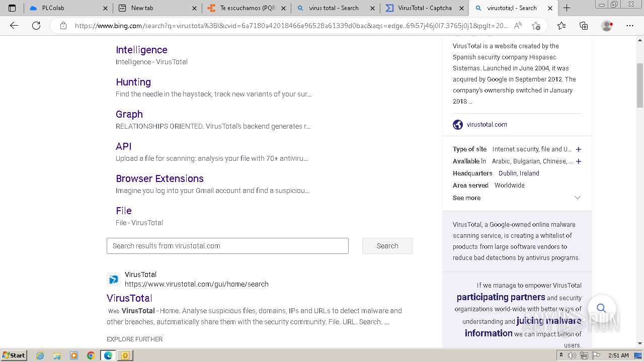The image size is (644, 362).
Task: Launch Internet Explorer from taskbar
Action: tap(40, 355)
